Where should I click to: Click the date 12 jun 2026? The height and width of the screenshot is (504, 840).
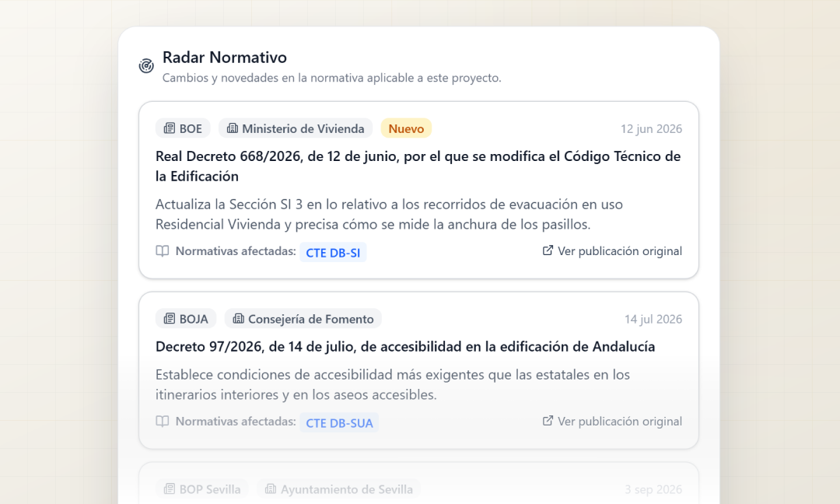[651, 128]
